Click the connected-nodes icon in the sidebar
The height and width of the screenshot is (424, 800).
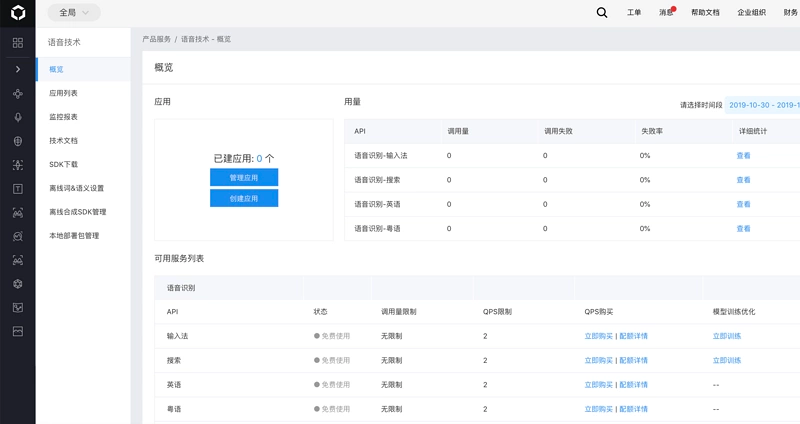pos(18,93)
